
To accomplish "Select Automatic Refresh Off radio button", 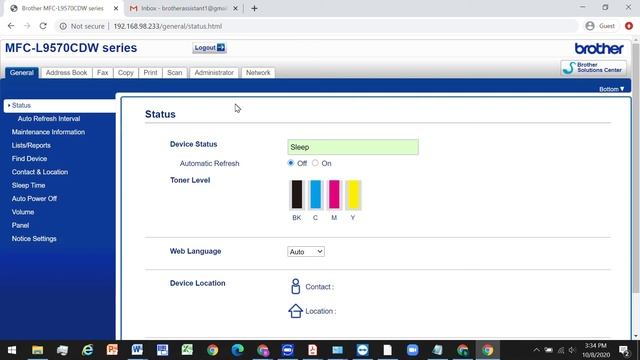I will point(291,163).
